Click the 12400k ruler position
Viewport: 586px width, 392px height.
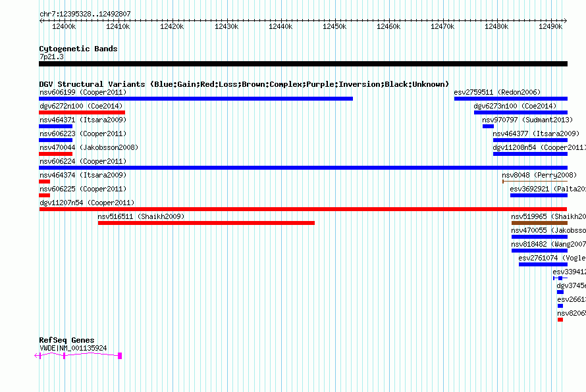64,26
